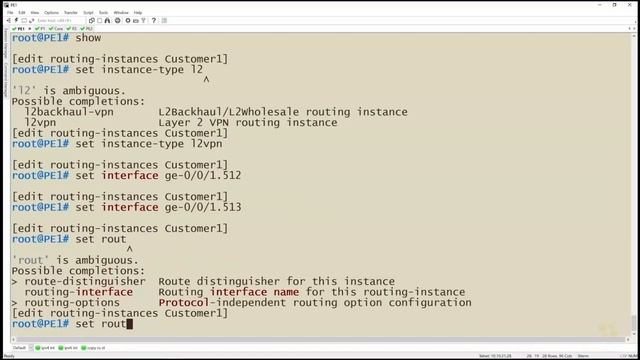
Task: Click the 'Layer 2 VPN routing instance' description
Action: click(248, 122)
